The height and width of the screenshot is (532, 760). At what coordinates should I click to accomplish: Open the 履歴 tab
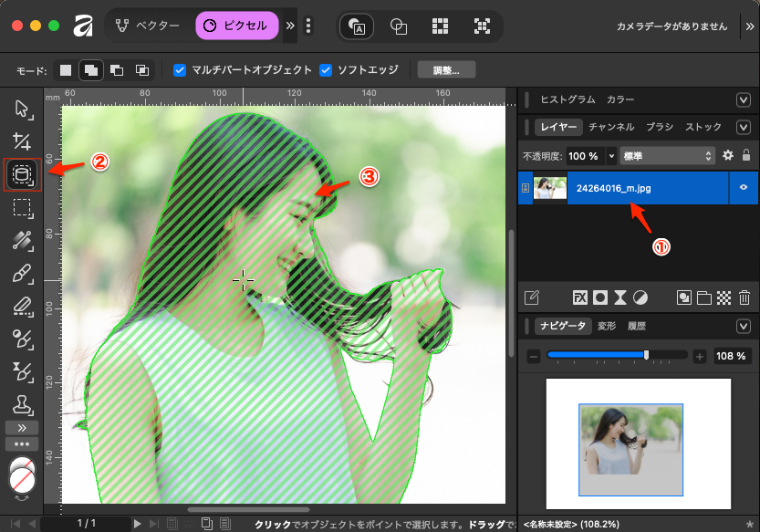[638, 326]
